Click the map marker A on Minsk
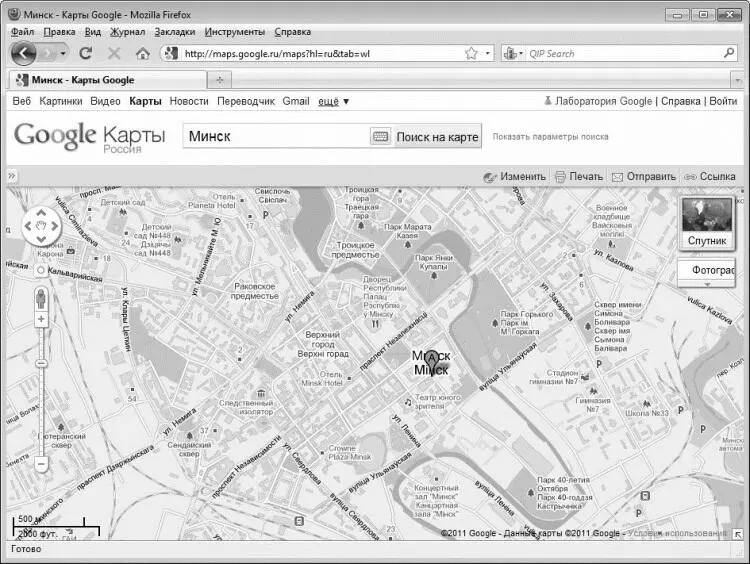This screenshot has height=564, width=750. (x=432, y=361)
